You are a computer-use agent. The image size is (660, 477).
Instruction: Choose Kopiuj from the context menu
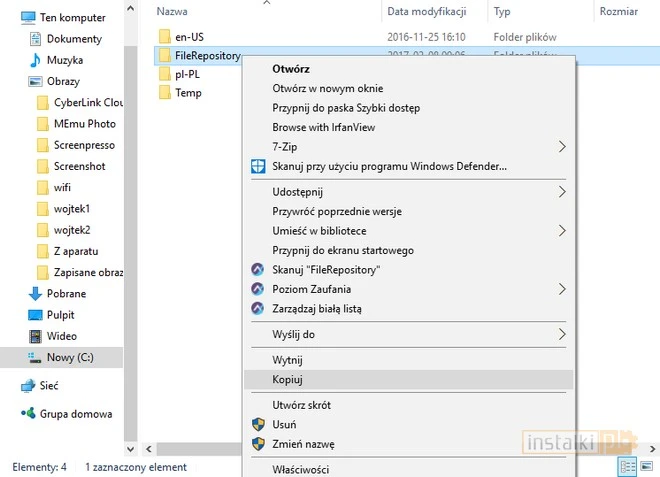point(287,380)
